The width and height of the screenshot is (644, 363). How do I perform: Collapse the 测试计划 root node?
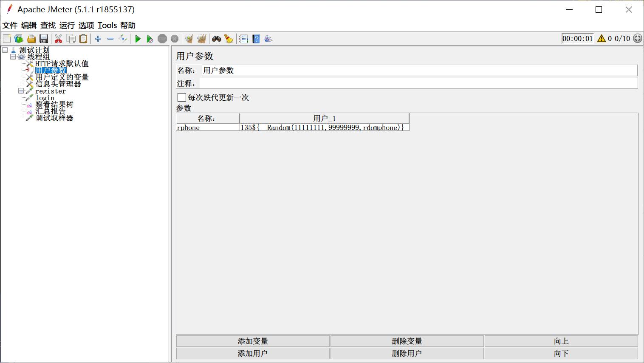point(5,50)
